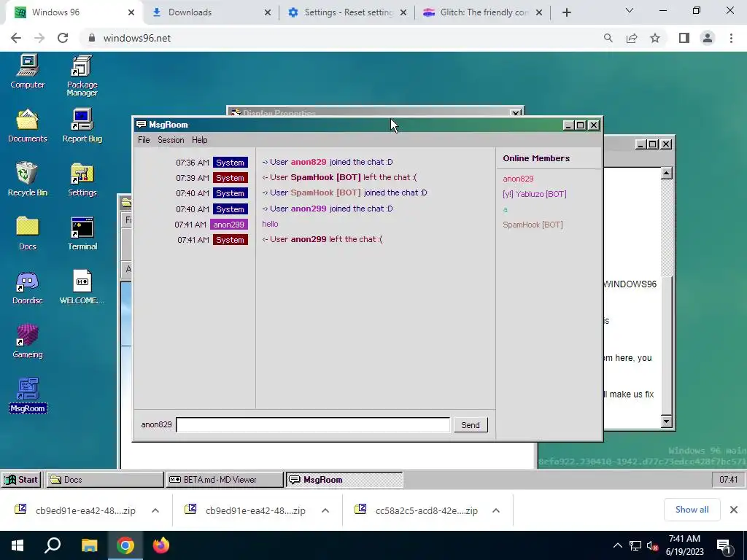Show hidden system tray icons
Viewport: 747px width, 560px height.
[x=617, y=545]
